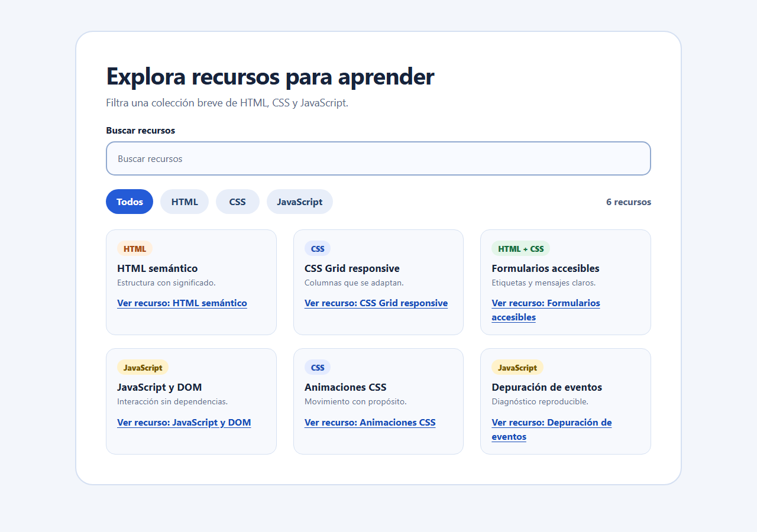Image resolution: width=757 pixels, height=532 pixels.
Task: Click the description "Estructura con significado."
Action: tap(166, 283)
